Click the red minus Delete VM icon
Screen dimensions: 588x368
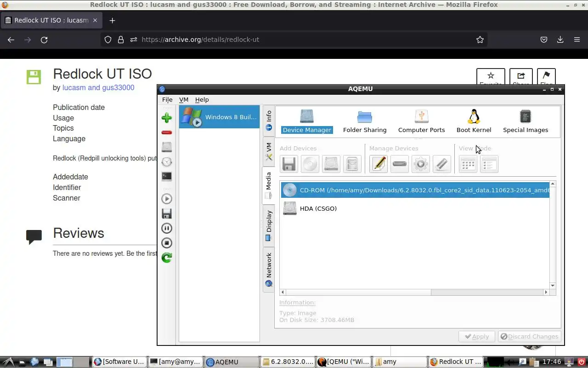tap(167, 132)
